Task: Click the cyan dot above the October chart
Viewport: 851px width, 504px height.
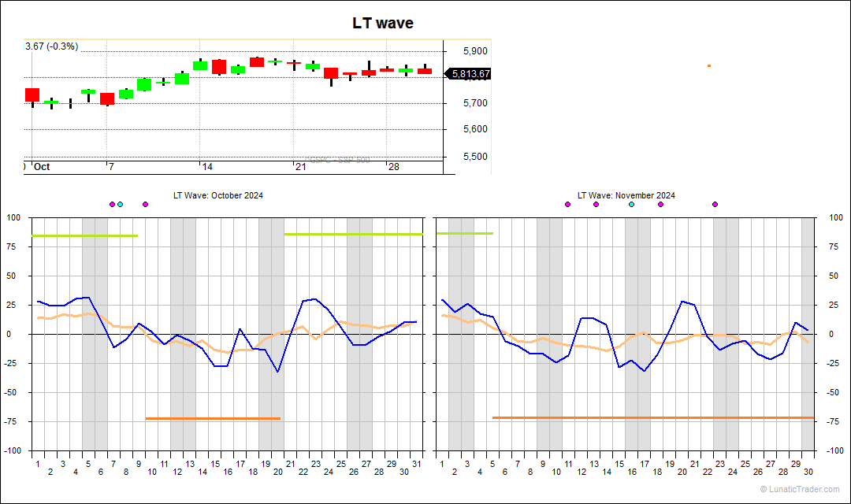Action: click(120, 204)
